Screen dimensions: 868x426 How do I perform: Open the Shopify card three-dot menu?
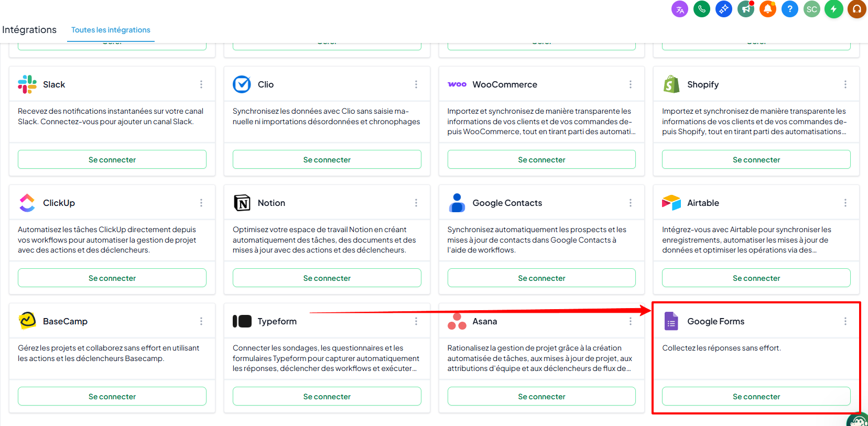click(845, 84)
